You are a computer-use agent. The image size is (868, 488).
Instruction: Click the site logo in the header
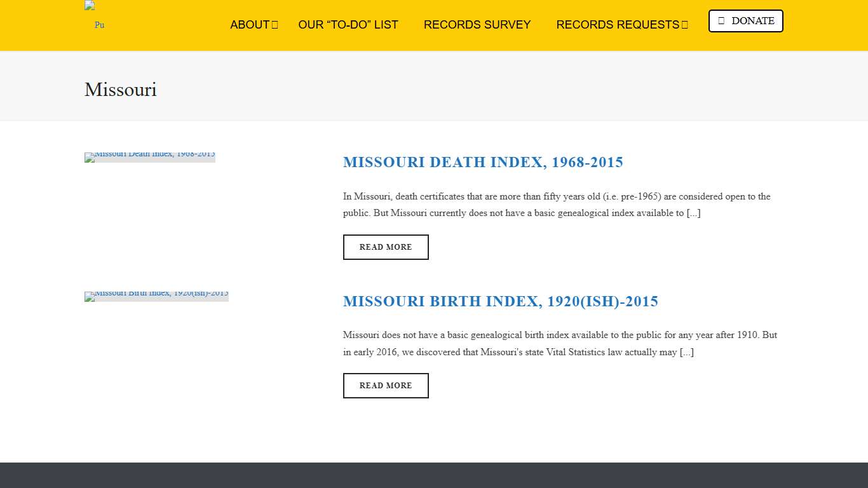pyautogui.click(x=95, y=17)
